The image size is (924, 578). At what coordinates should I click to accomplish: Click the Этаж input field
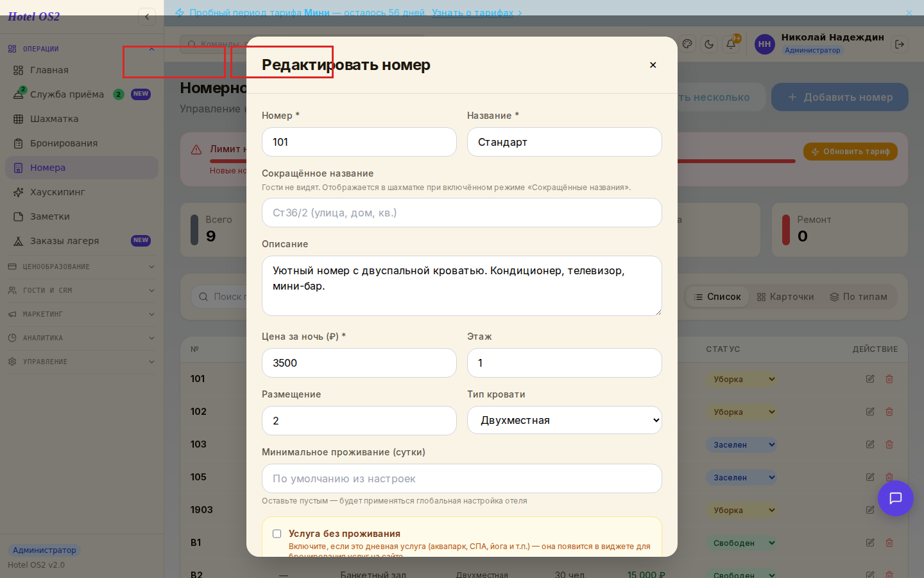[565, 363]
